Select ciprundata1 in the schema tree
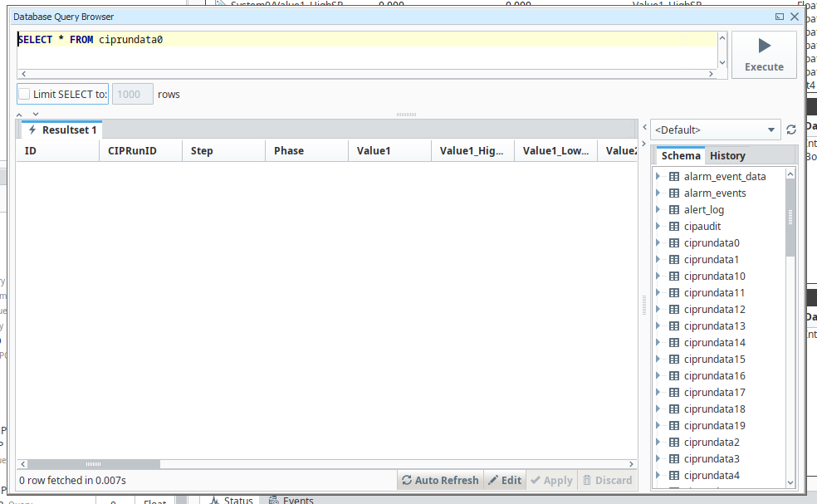This screenshot has height=504, width=817. click(x=712, y=260)
